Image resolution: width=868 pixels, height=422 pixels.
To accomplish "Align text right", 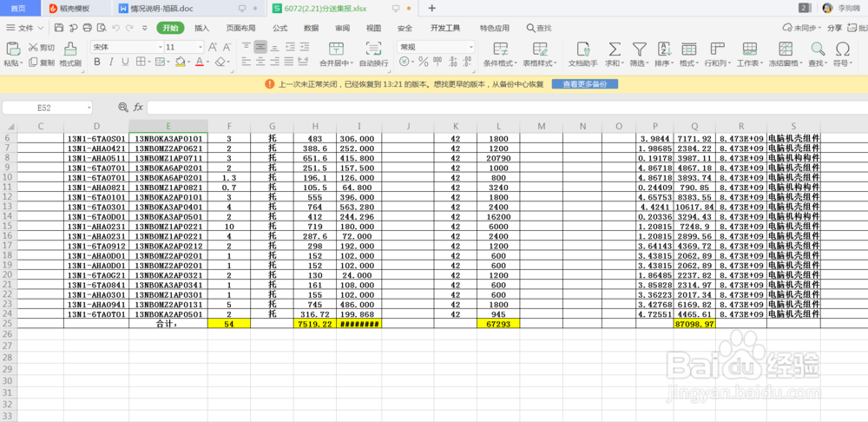I will [x=275, y=62].
